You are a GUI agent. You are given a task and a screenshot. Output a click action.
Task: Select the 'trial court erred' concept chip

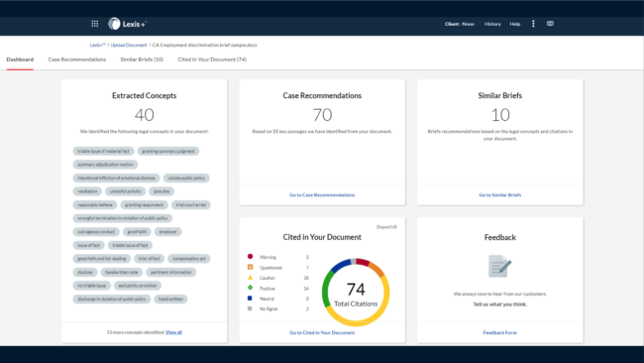tap(191, 204)
